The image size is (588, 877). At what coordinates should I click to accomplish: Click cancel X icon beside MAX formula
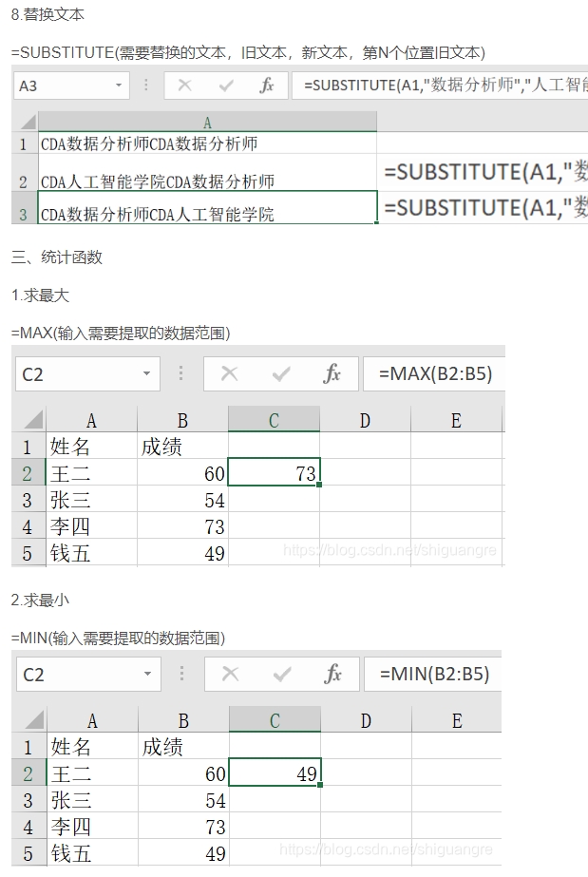coord(229,373)
